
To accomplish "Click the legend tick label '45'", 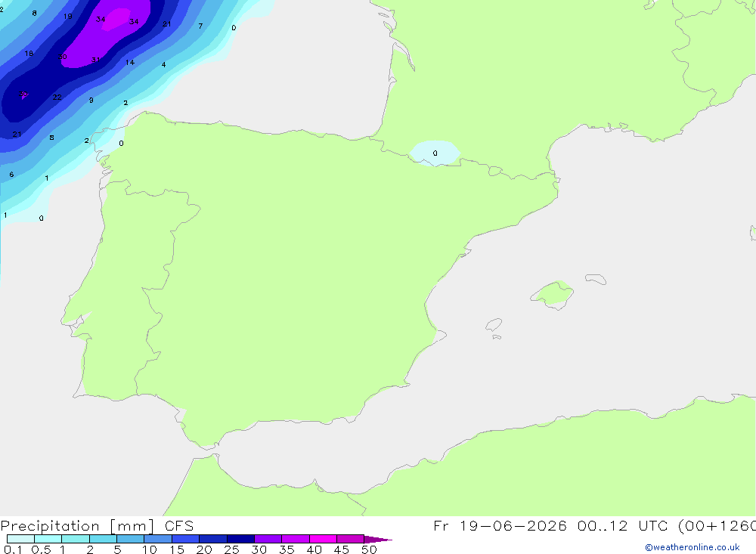I will coord(342,549).
